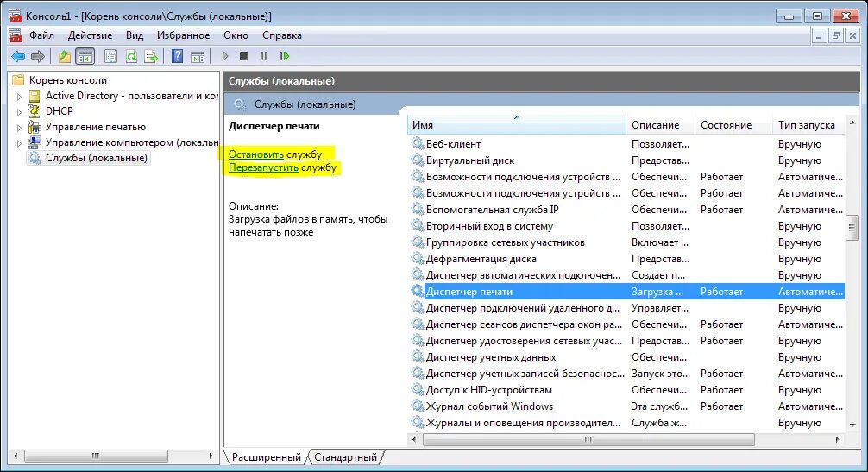868x472 pixels.
Task: Expand the Управление печатью node
Action: (x=19, y=127)
